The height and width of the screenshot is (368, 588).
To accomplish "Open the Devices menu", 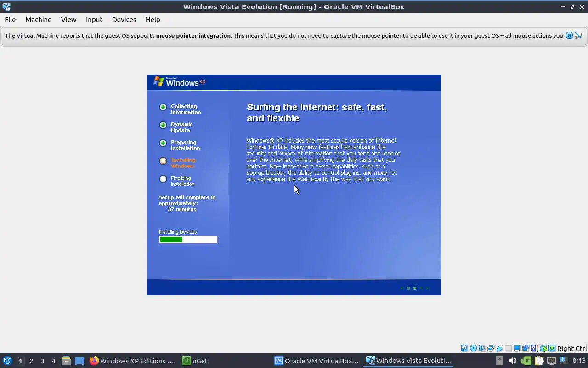I will (x=124, y=20).
